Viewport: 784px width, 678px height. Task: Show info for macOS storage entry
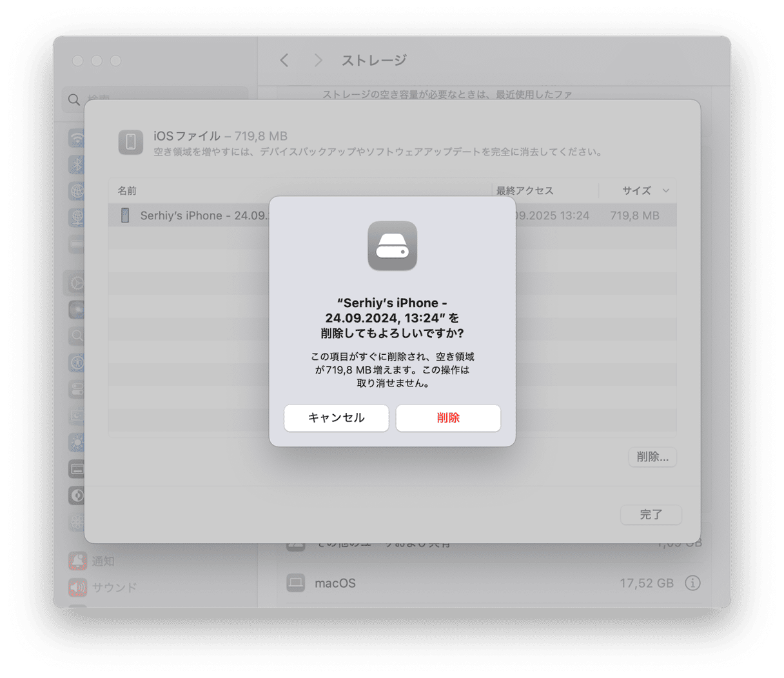(x=692, y=583)
